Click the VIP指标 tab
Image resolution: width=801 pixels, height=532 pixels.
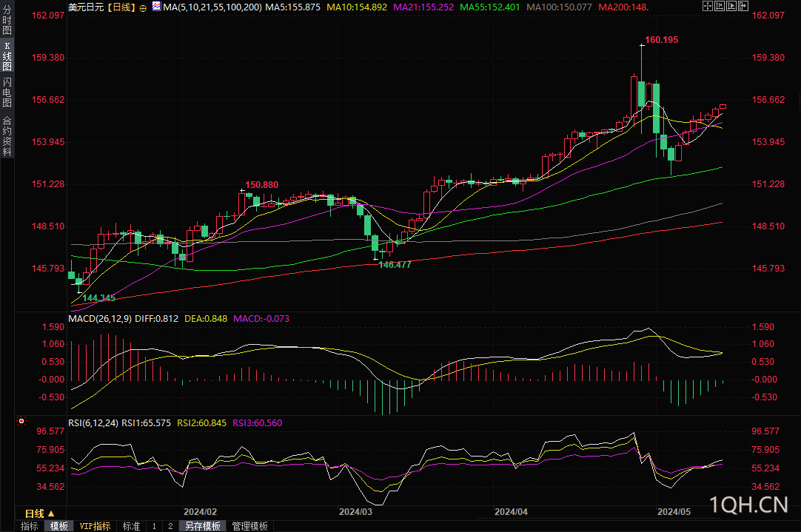click(95, 526)
